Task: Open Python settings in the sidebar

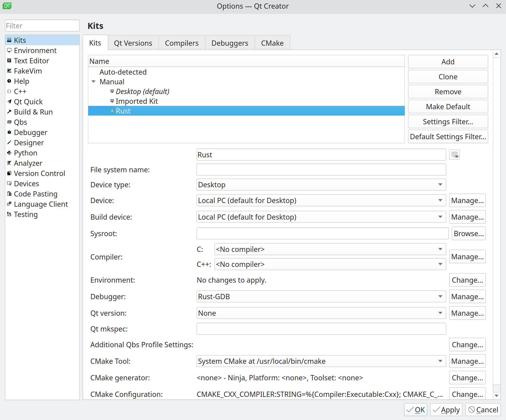Action: (x=25, y=153)
